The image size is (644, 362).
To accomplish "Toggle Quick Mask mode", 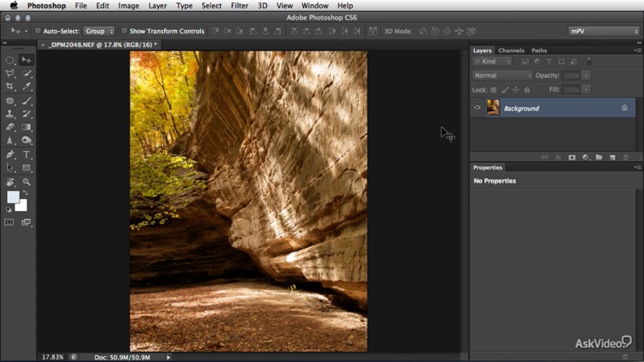I will pos(9,222).
